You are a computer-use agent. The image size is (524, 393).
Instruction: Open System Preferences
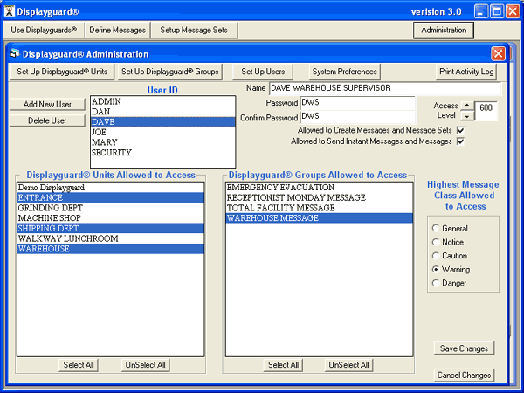pos(345,72)
